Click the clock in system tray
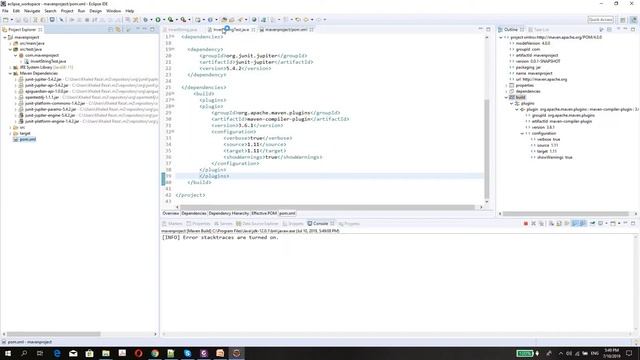This screenshot has height=360, width=640. click(612, 353)
